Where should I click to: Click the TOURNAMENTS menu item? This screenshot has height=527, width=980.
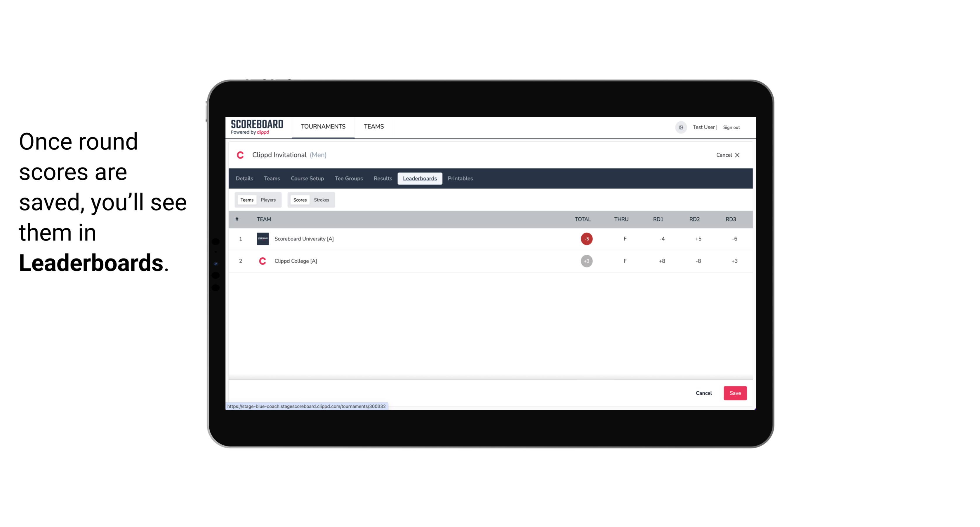(324, 127)
